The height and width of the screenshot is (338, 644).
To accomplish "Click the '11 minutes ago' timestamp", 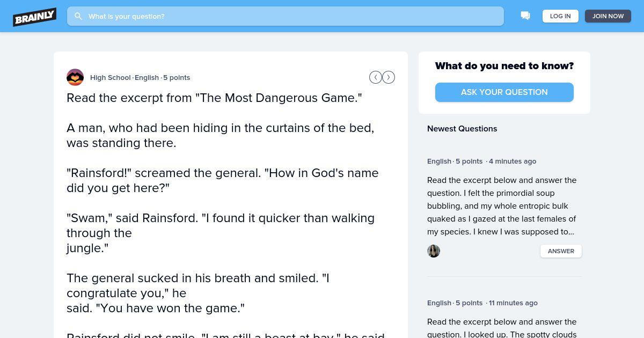I will pyautogui.click(x=513, y=303).
